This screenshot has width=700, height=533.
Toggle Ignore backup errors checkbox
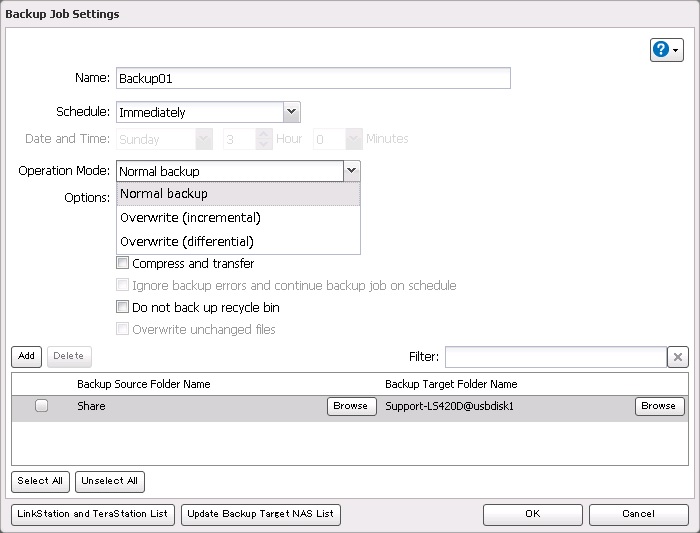122,284
